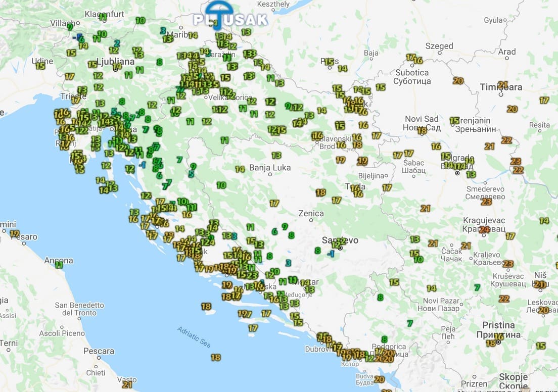Open the 11 temperature marker at Ancona
Screen dimensions: 558x392
click(x=59, y=265)
